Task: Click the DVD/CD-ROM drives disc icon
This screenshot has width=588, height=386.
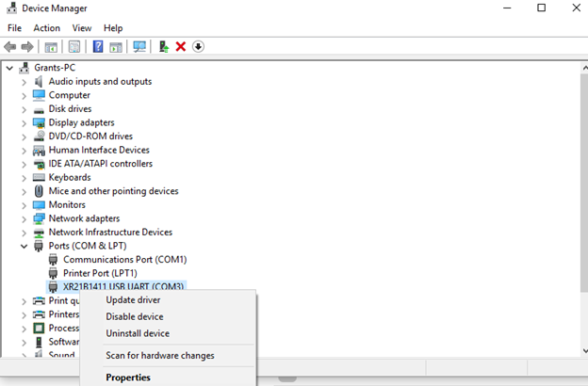Action: click(39, 136)
